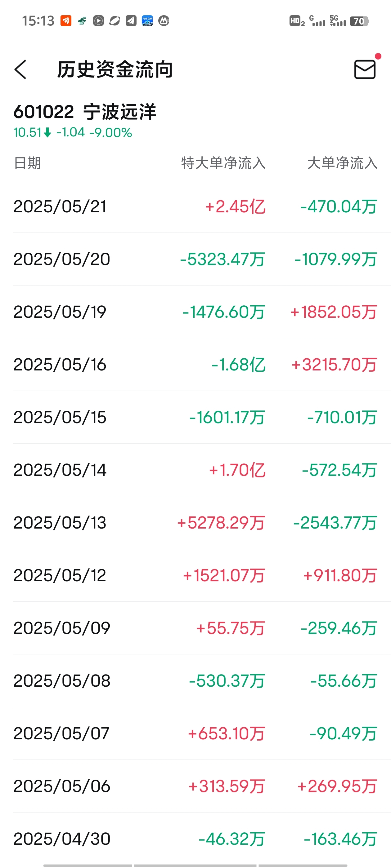Open stock title 601022 宁波远洋

click(85, 112)
